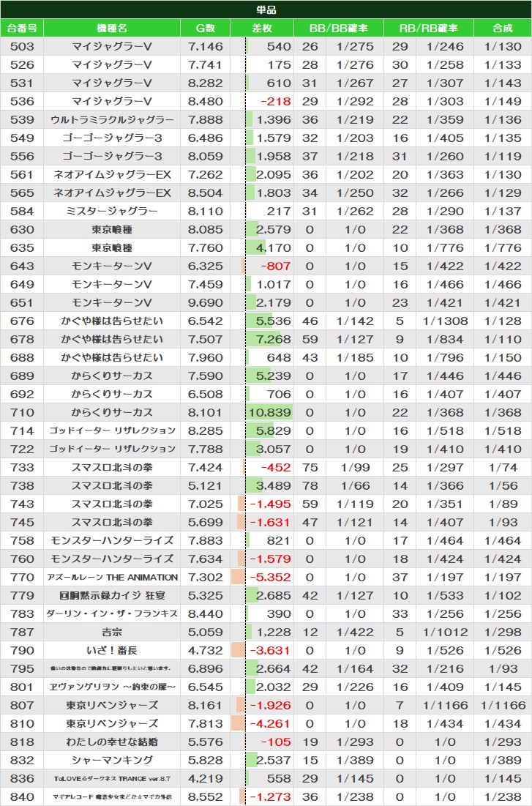Click いざ!番長 machine name
The width and height of the screenshot is (532, 806).
112,650
